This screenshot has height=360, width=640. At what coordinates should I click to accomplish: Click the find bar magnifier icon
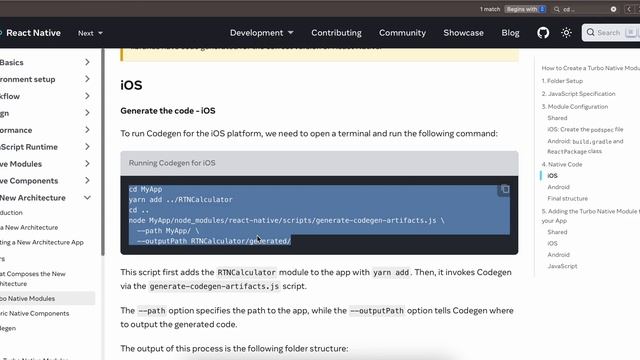pos(557,9)
